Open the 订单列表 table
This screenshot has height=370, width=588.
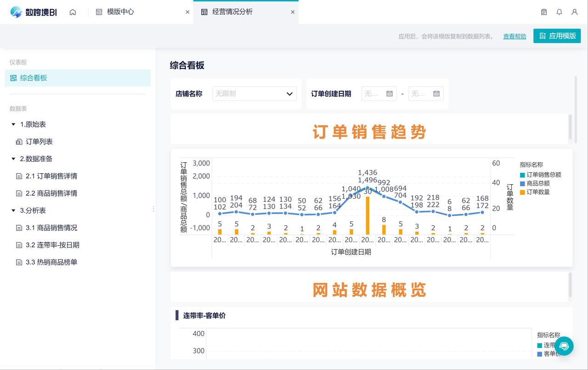pos(39,142)
